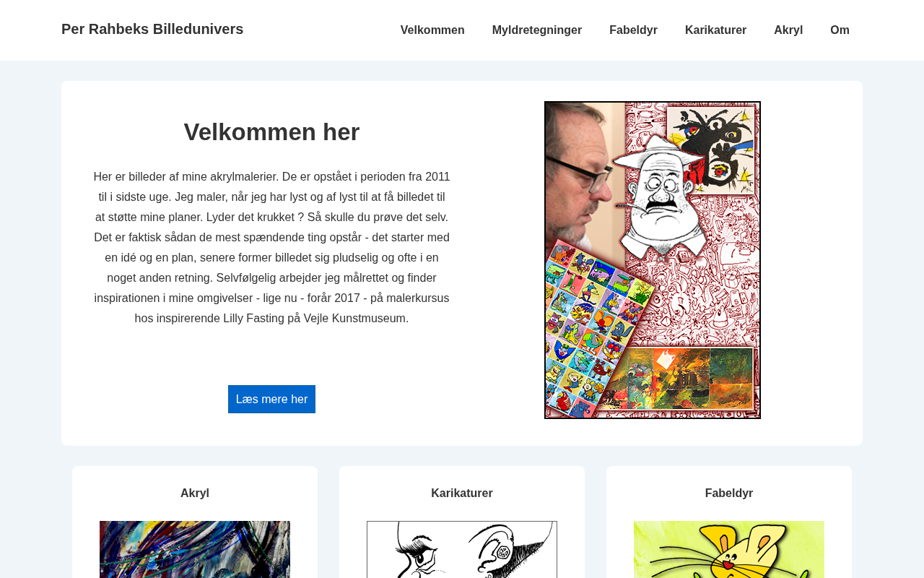Open the black-and-white caricature thumbnail
The width and height of the screenshot is (924, 578).
[462, 549]
